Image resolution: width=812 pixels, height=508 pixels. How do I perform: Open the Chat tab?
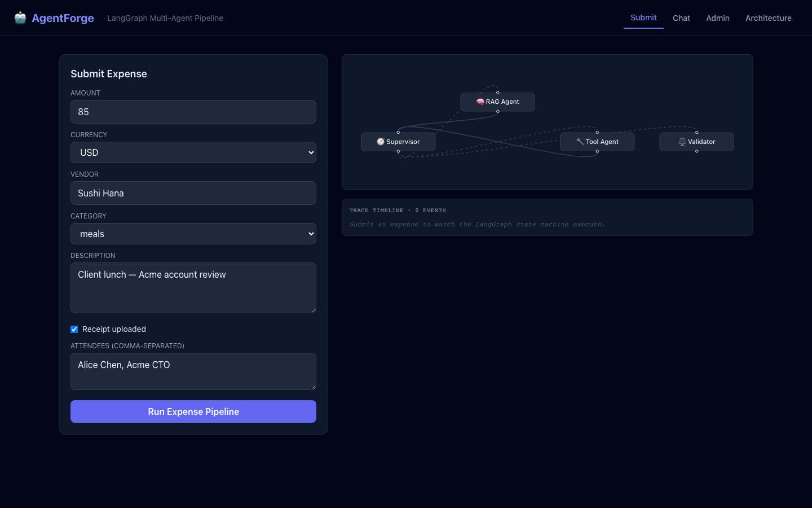(x=681, y=18)
